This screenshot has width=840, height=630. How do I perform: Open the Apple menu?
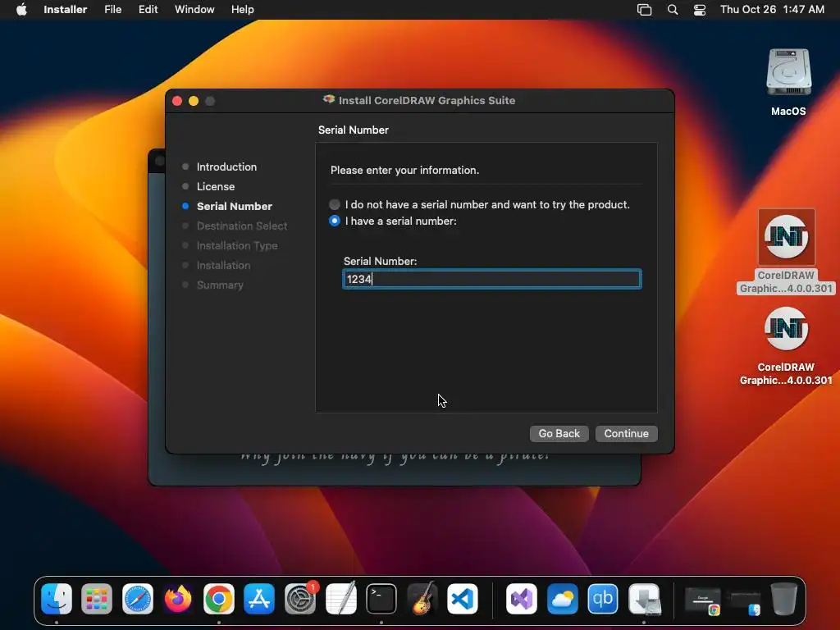[x=21, y=10]
